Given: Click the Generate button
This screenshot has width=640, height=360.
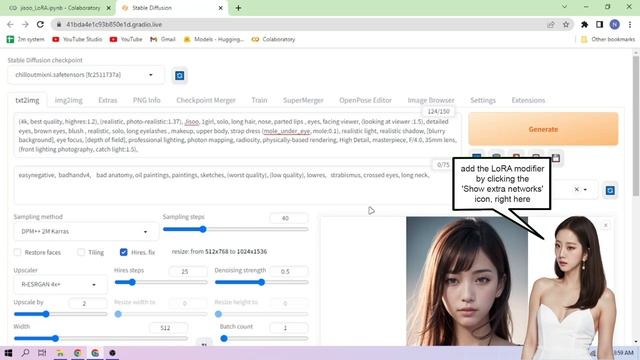Looking at the screenshot, I should click(543, 129).
